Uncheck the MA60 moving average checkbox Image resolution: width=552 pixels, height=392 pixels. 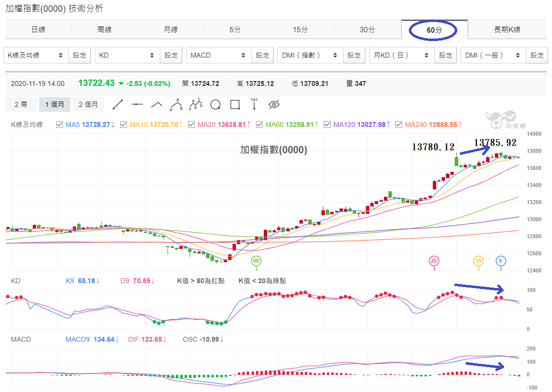point(259,124)
